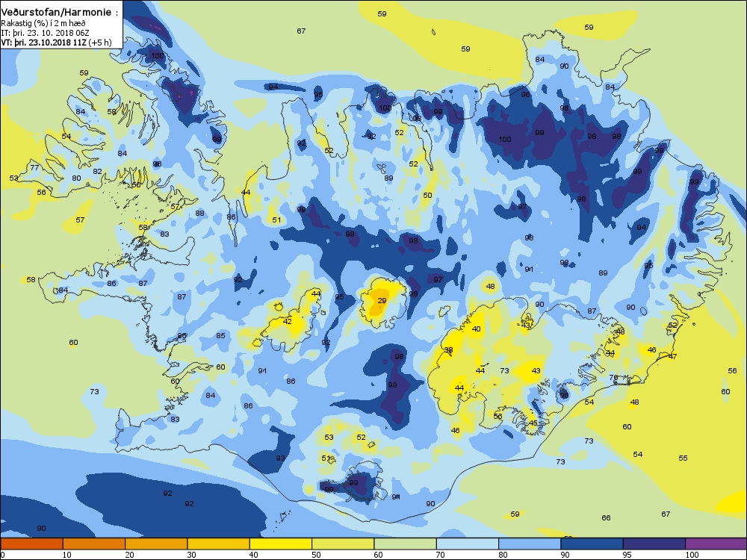Pick the 50–60 pale yellow legend swatch
This screenshot has height=560, width=747.
[x=343, y=544]
